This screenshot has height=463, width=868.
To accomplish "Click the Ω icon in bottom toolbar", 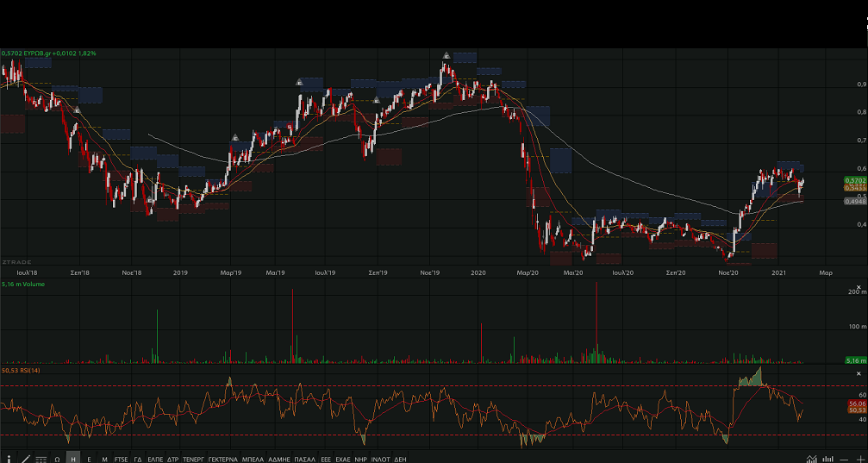I will point(57,459).
